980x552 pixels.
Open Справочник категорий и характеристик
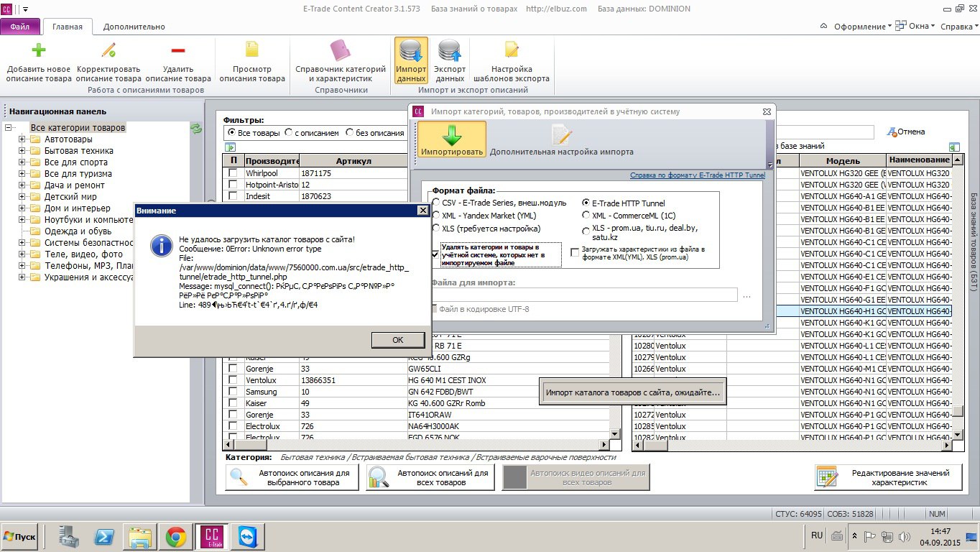tap(341, 63)
